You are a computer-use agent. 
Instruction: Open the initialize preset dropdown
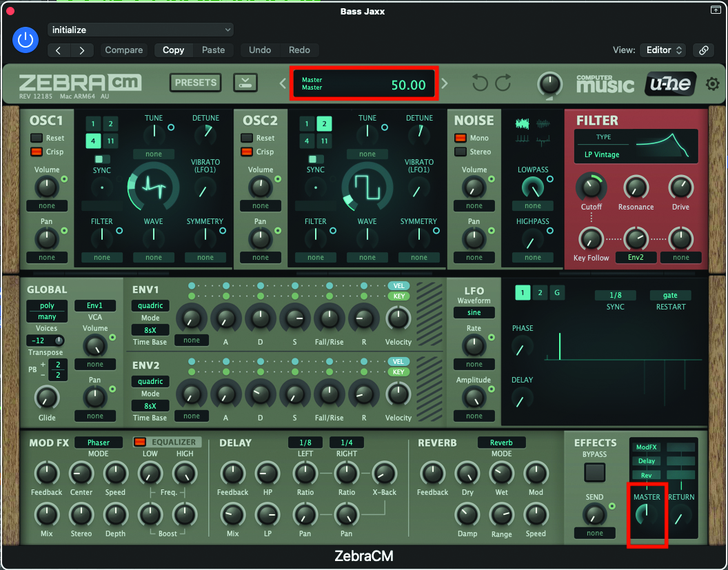coord(140,30)
